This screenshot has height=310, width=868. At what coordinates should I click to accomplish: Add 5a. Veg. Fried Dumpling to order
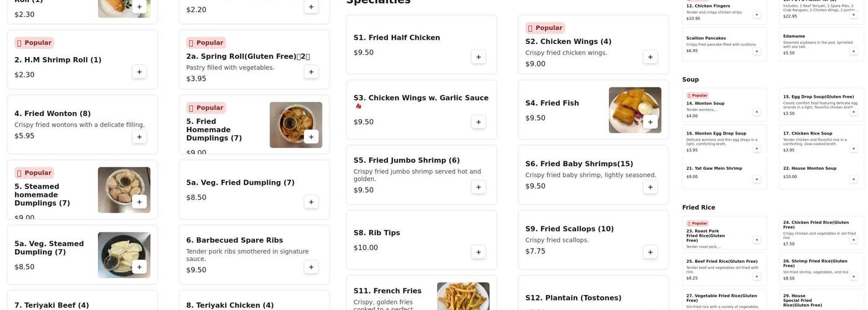311,202
